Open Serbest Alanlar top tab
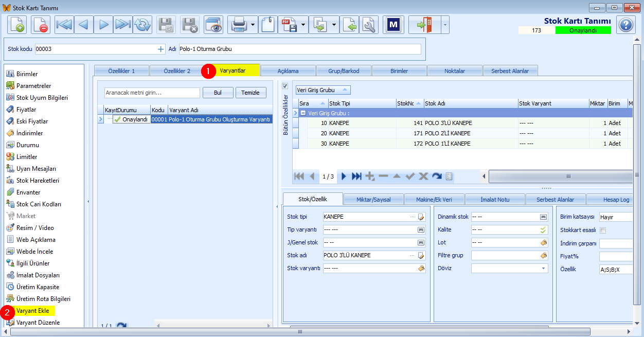 coord(510,71)
